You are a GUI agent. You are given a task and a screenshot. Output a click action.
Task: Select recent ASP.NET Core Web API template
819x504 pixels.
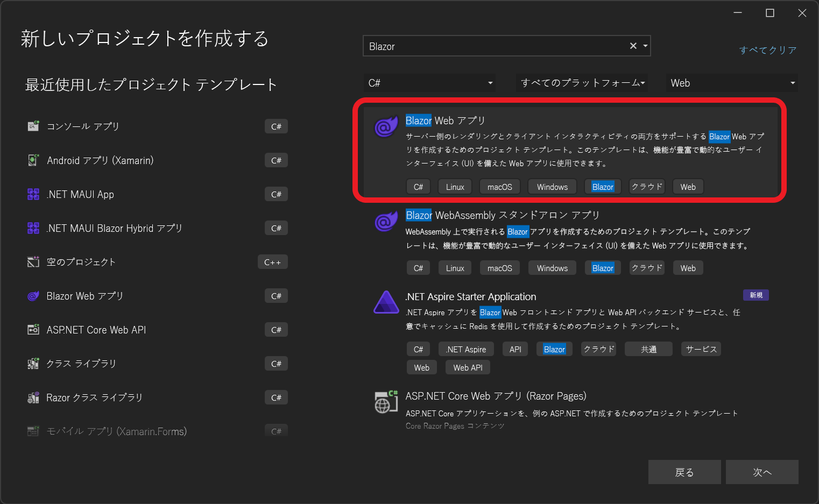click(x=96, y=330)
